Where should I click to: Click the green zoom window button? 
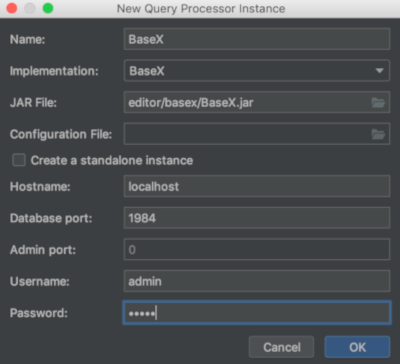click(48, 8)
